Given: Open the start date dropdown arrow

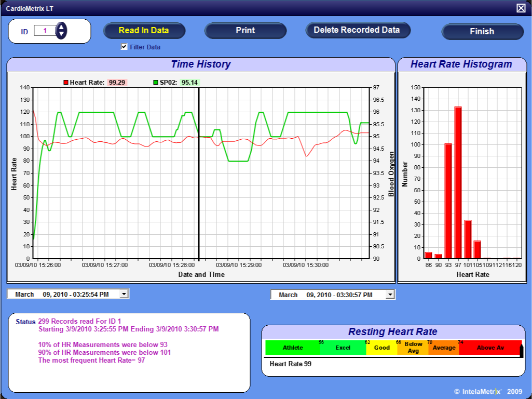Looking at the screenshot, I should [124, 294].
